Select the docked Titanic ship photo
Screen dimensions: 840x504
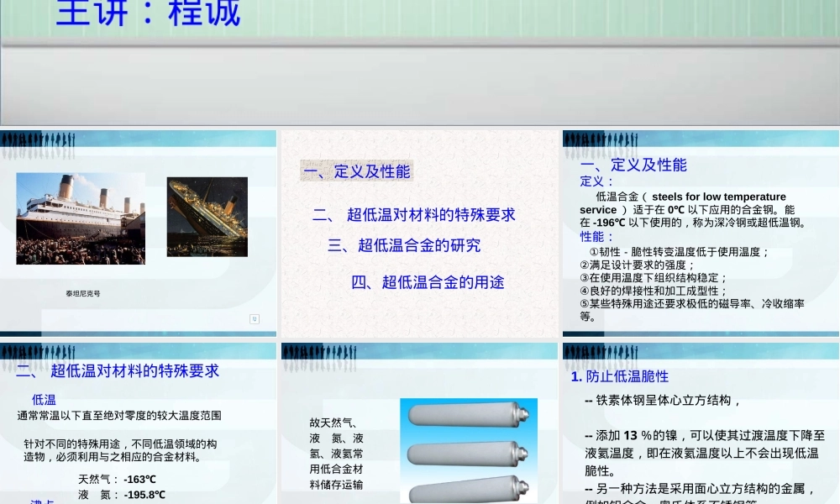81,218
